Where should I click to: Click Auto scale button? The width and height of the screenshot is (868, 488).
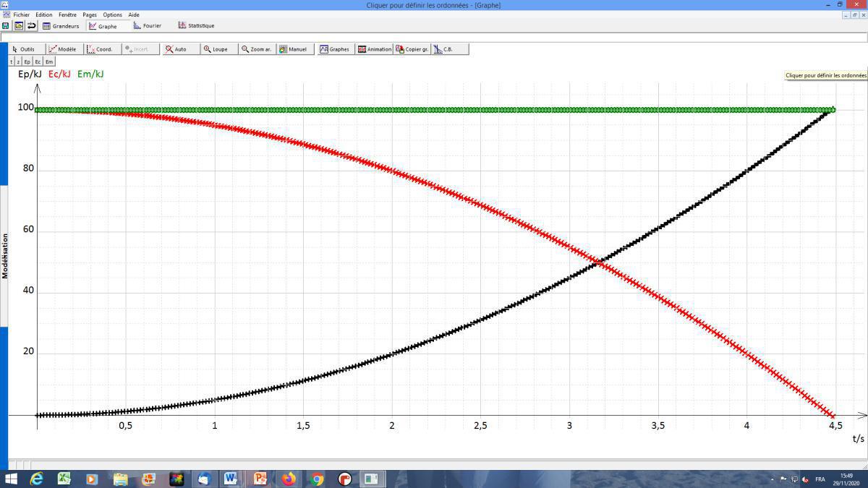[x=176, y=49]
